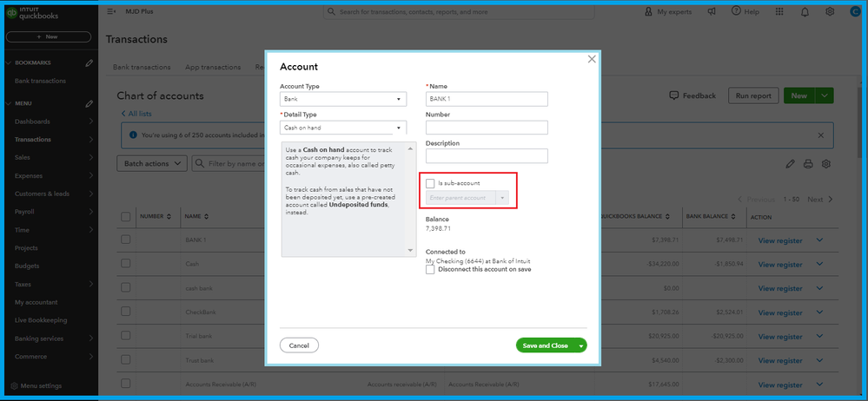868x401 pixels.
Task: Select the Trust bank row checkbox
Action: point(126,359)
